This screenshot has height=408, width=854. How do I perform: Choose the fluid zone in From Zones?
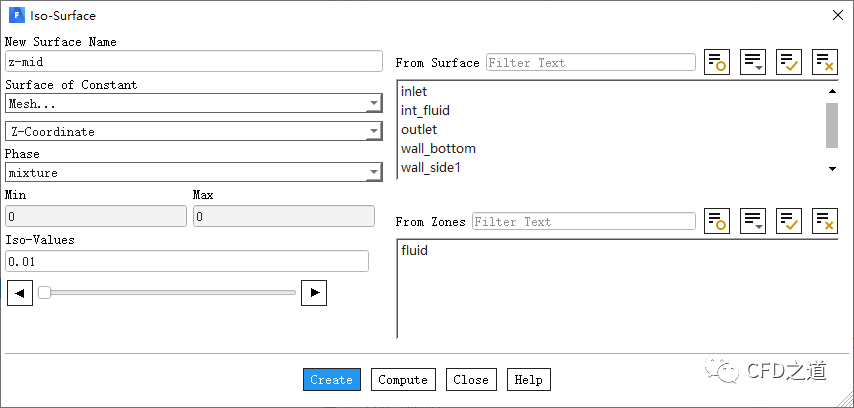(414, 250)
